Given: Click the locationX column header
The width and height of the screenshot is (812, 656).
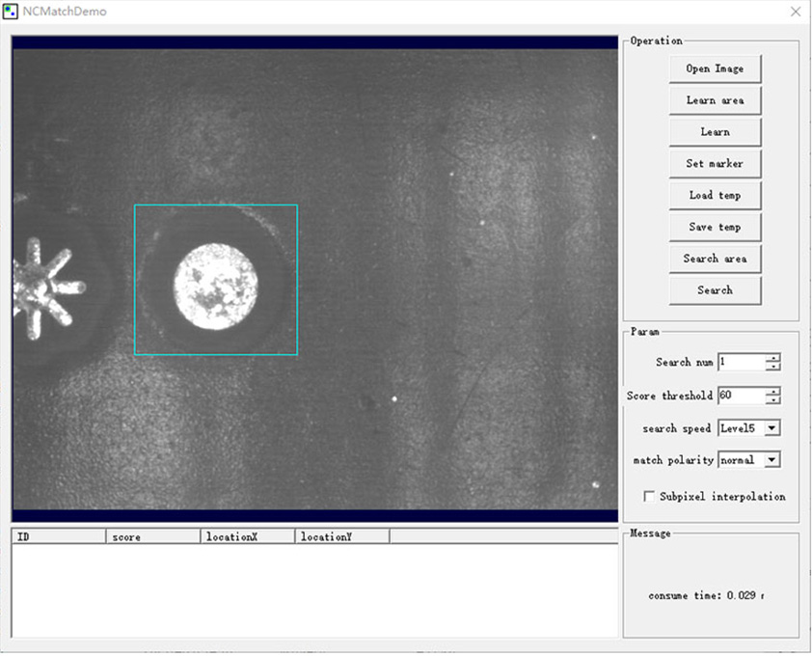Looking at the screenshot, I should (247, 536).
